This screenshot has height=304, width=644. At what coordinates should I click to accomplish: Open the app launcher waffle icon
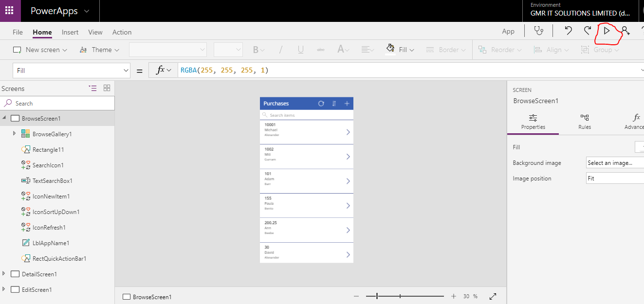10,11
